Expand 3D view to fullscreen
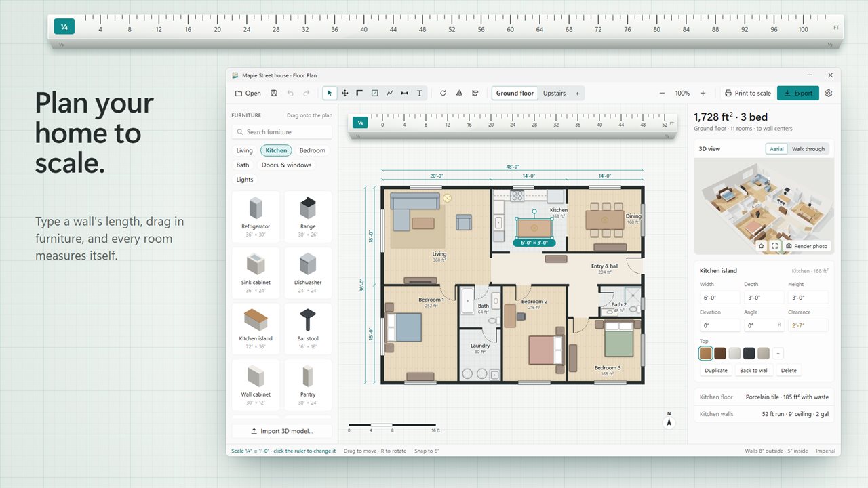The width and height of the screenshot is (868, 488). (774, 246)
